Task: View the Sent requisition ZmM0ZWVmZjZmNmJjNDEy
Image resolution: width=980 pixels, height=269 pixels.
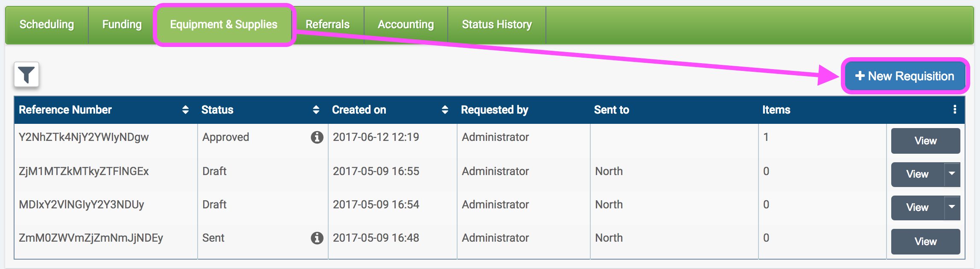Action: [925, 242]
